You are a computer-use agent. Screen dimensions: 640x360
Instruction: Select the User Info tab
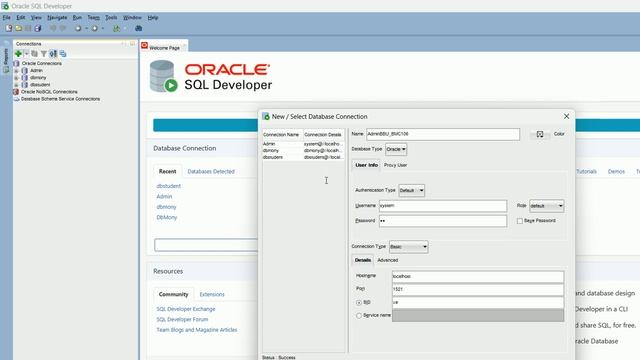tap(367, 165)
